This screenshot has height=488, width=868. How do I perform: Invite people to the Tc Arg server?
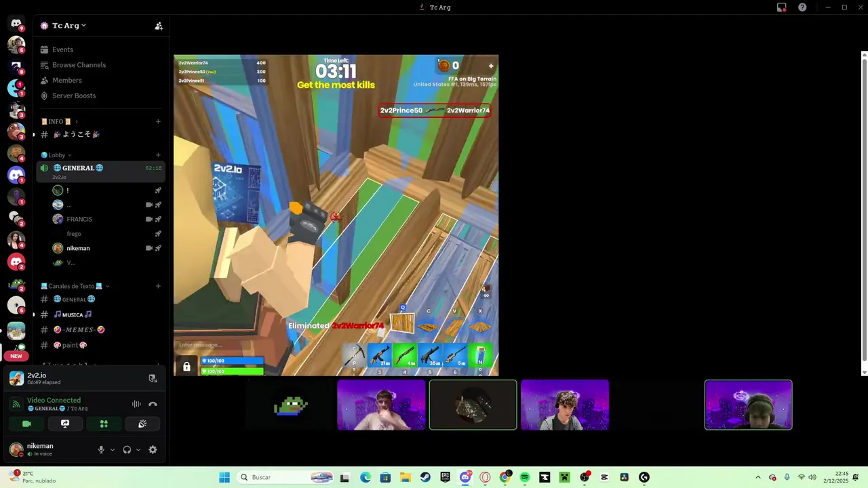[x=159, y=26]
